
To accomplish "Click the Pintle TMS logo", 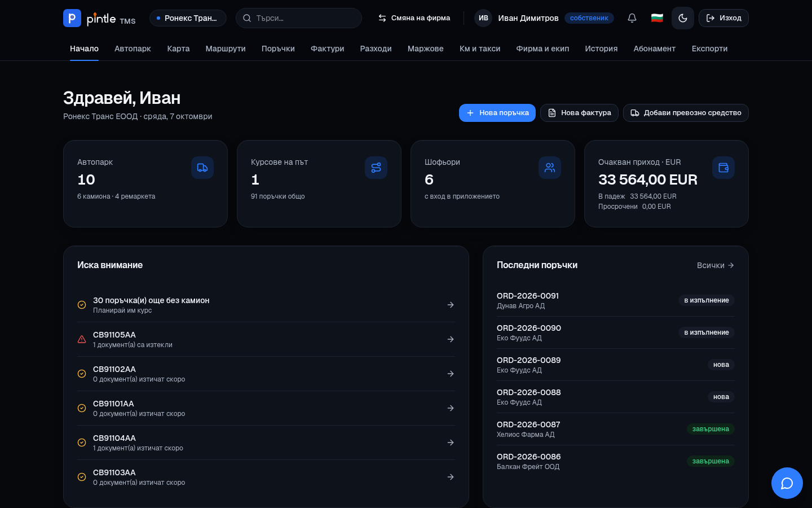I will (99, 18).
